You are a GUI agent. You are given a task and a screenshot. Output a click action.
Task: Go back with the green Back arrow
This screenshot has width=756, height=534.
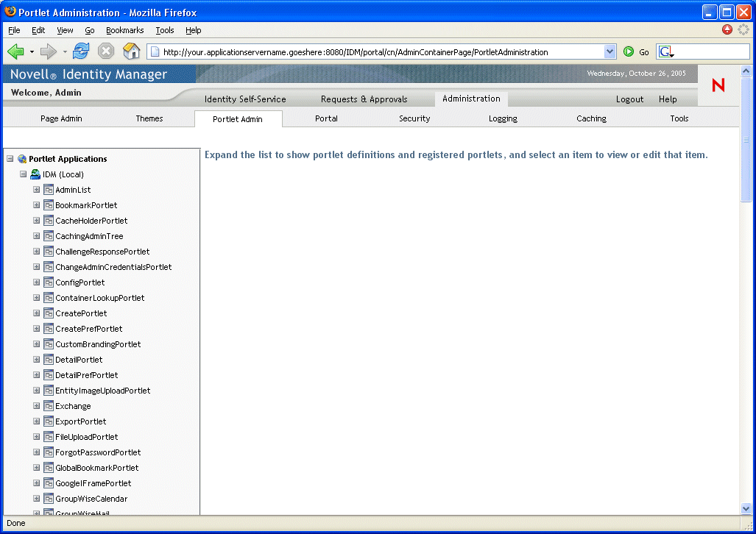[x=16, y=51]
